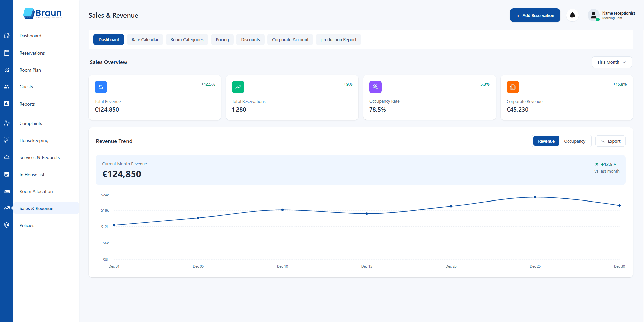The image size is (644, 322).
Task: Click the Room Plan grid icon
Action: pos(7,70)
